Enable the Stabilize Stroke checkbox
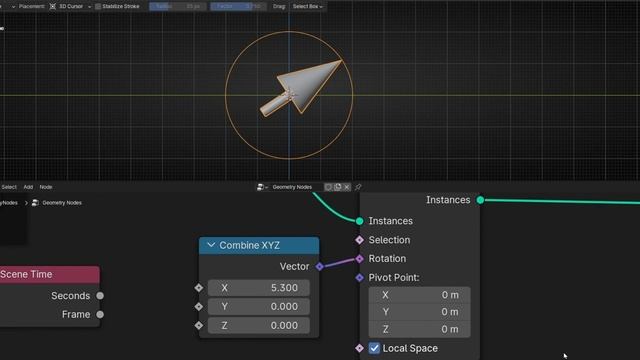Viewport: 640px width, 360px height. point(98,6)
